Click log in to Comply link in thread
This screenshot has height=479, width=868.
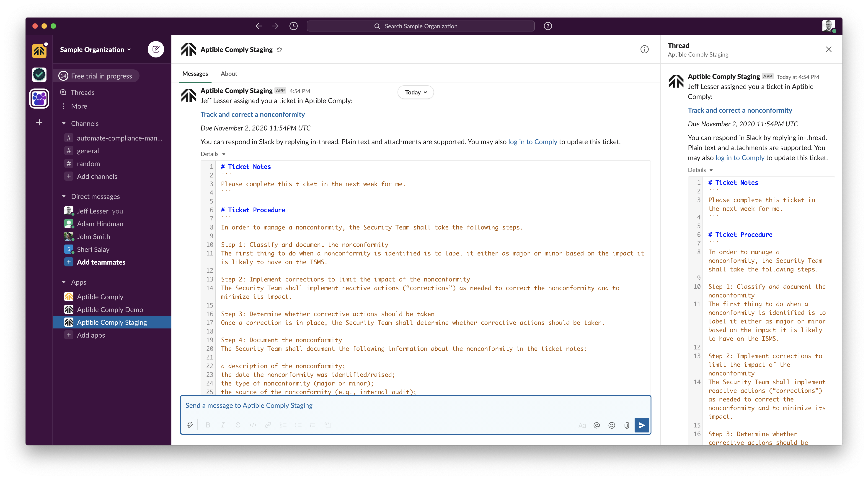click(x=740, y=158)
